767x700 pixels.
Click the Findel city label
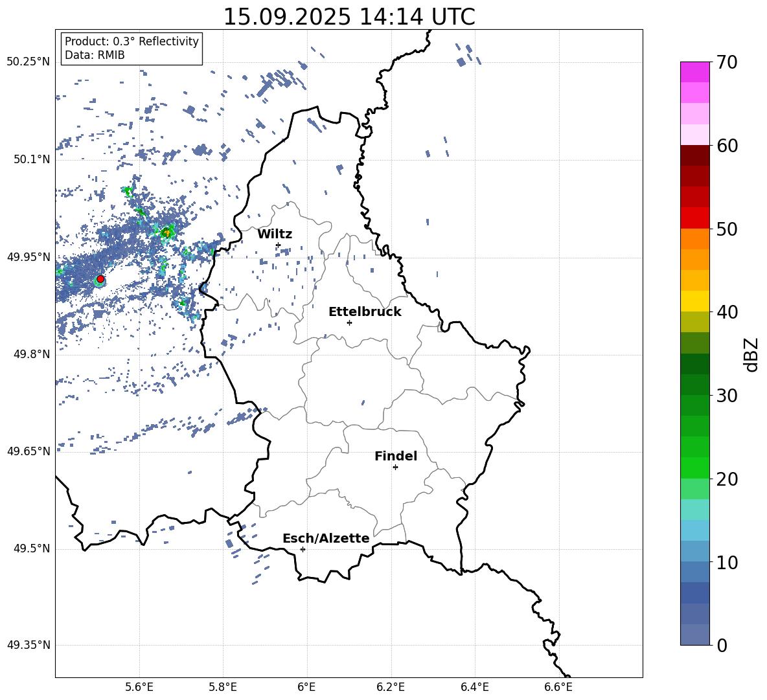pos(396,456)
